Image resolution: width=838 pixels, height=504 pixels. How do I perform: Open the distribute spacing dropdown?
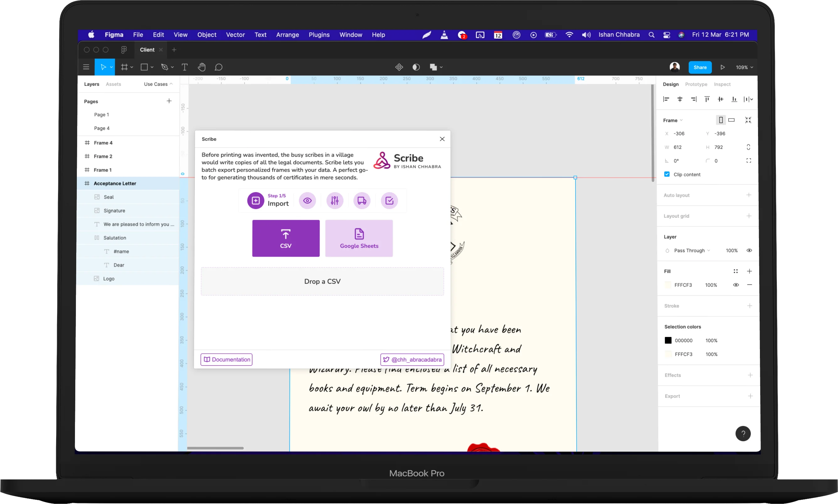click(x=748, y=99)
